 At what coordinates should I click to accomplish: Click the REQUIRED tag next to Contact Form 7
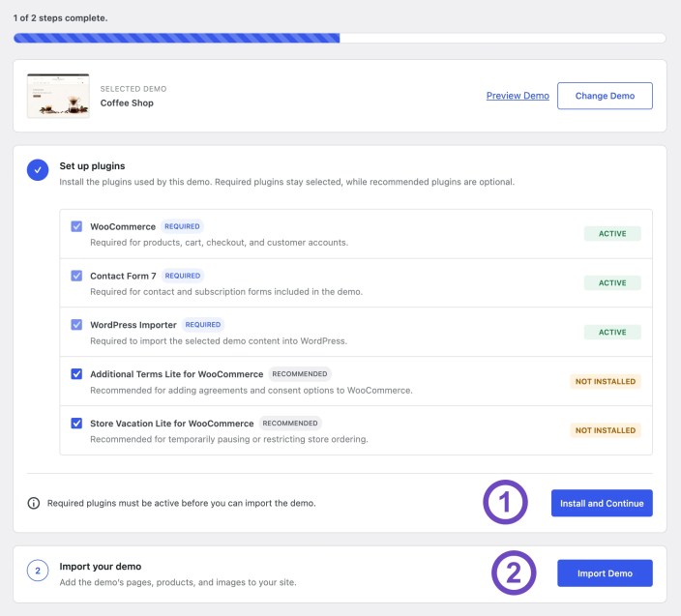pyautogui.click(x=183, y=276)
